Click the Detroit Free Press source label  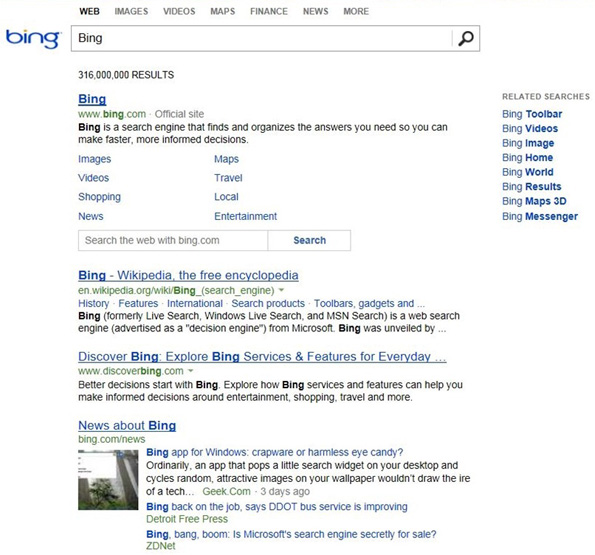(x=187, y=519)
